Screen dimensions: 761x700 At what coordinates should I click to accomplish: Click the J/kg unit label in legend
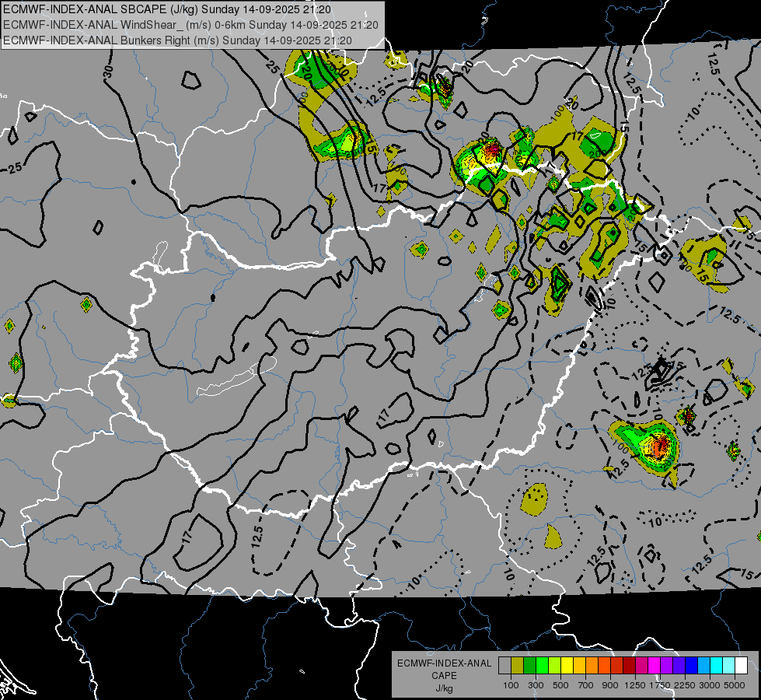(444, 688)
